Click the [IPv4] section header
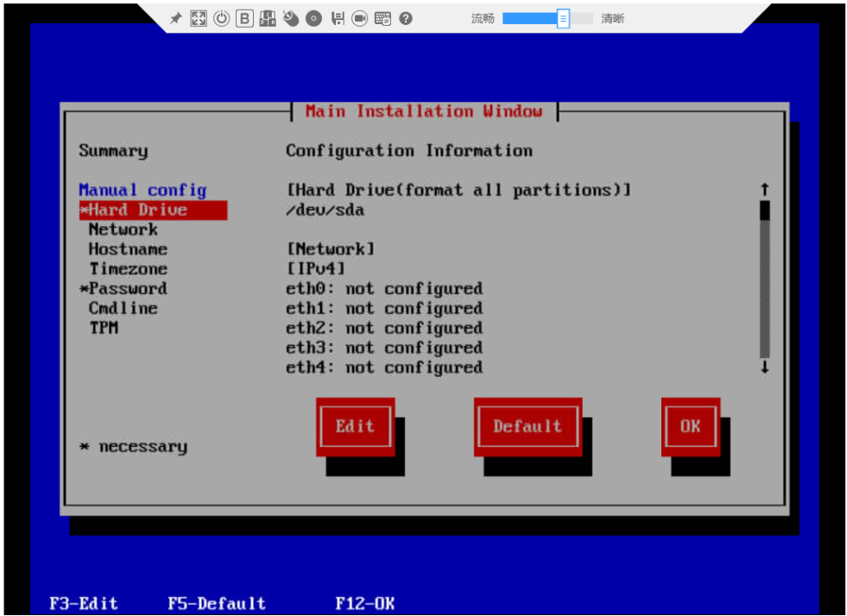 coord(315,269)
